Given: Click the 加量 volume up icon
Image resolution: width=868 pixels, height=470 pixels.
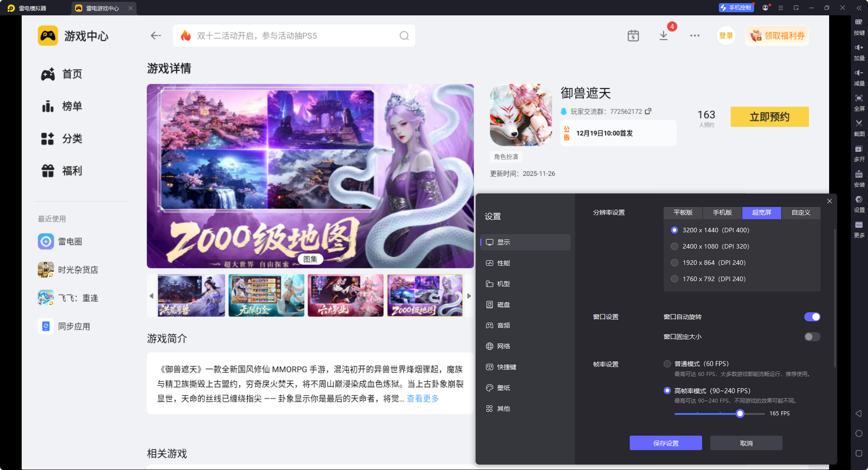Looking at the screenshot, I should 859,52.
